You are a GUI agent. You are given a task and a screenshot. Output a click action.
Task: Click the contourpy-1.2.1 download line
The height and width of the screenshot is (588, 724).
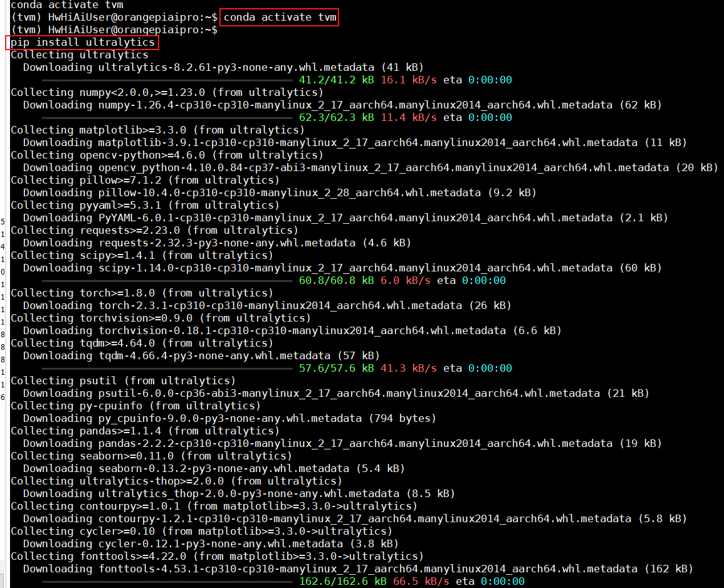(355, 518)
